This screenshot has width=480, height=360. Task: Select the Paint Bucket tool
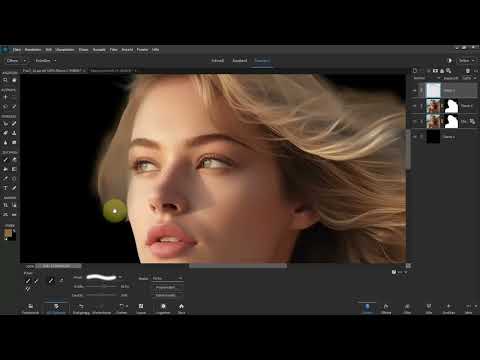coord(5,169)
